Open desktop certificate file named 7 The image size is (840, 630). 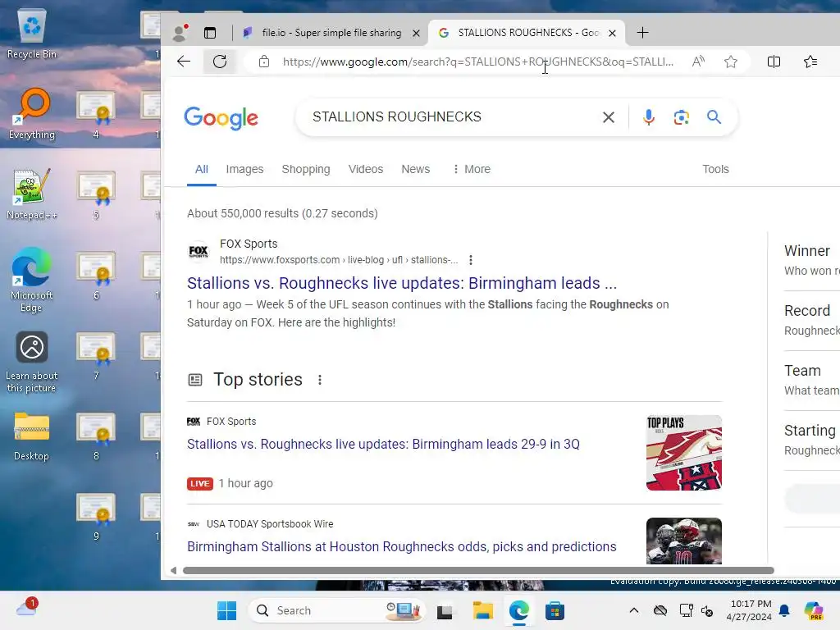[x=96, y=356]
